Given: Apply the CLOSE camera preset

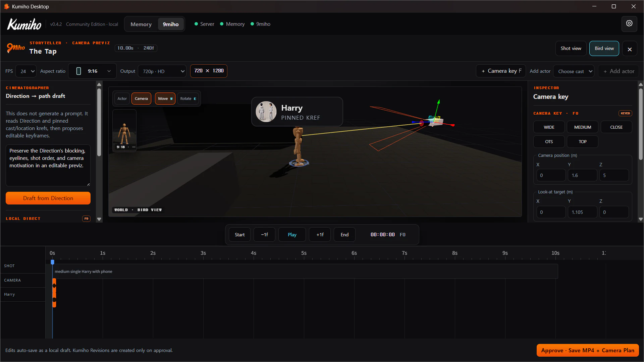Looking at the screenshot, I should (616, 127).
